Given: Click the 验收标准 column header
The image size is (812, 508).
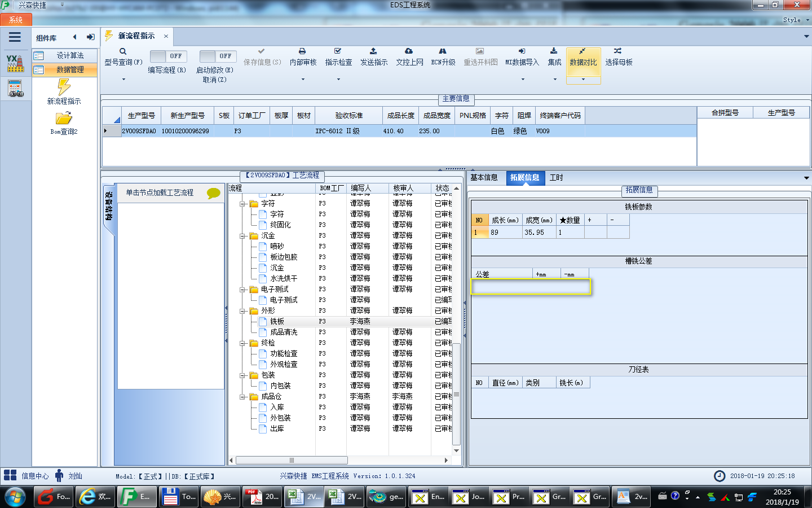Looking at the screenshot, I should (x=349, y=115).
